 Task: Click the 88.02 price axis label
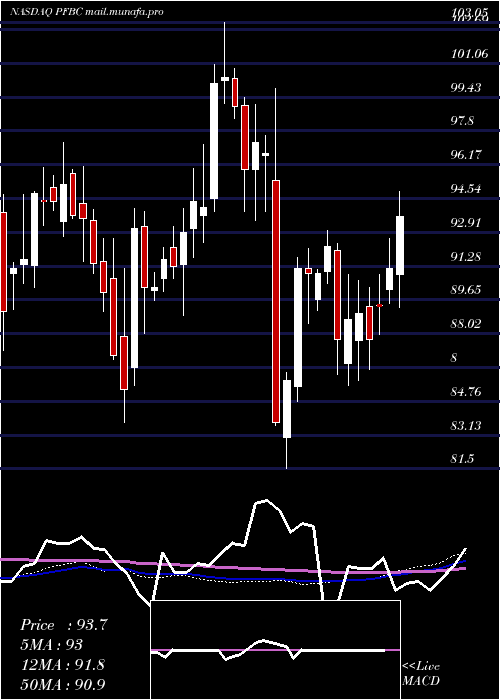[466, 324]
